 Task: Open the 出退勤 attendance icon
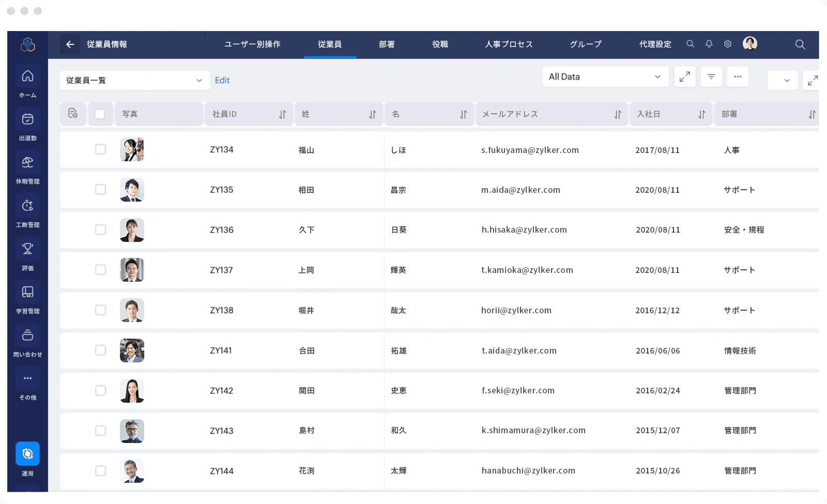(27, 119)
